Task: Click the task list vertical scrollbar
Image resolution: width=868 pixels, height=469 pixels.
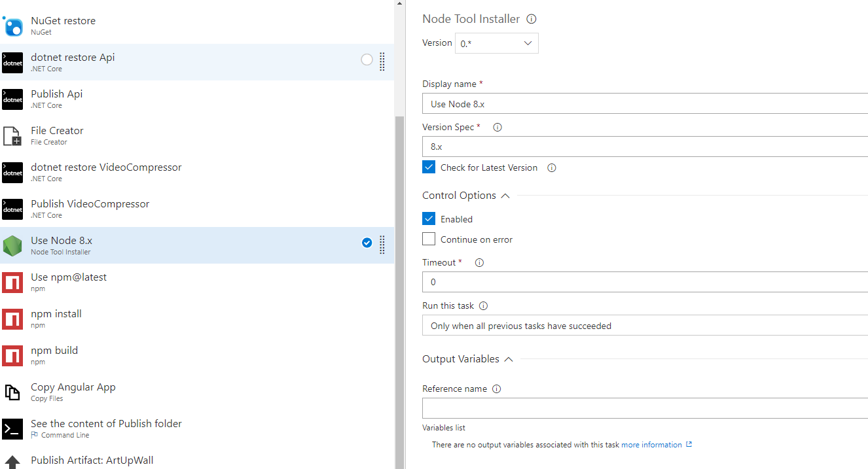Action: [399, 291]
